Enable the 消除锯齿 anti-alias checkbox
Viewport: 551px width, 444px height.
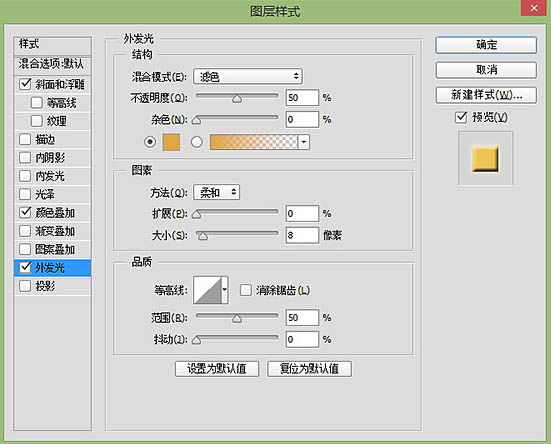245,290
